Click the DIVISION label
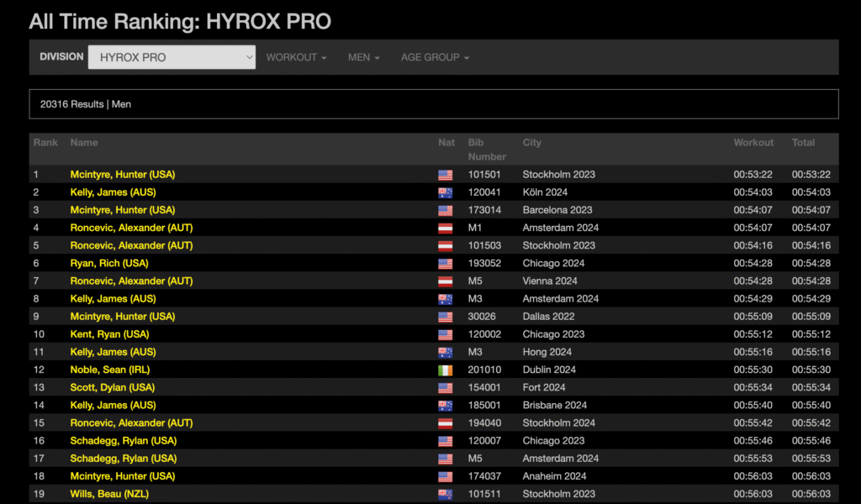 click(x=61, y=56)
